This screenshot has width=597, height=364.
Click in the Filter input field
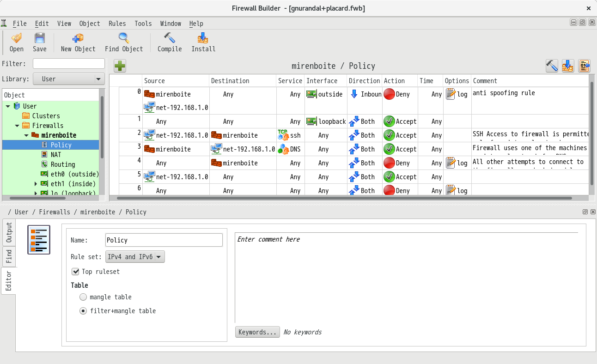point(69,64)
